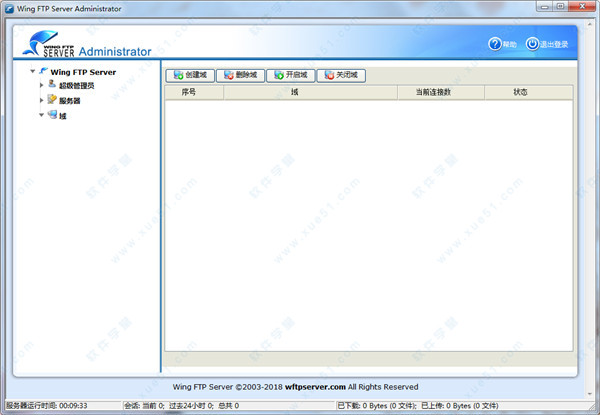Click the 服务器运行时间 uptime status entry
Screen dimensions: 600x415
pyautogui.click(x=47, y=405)
